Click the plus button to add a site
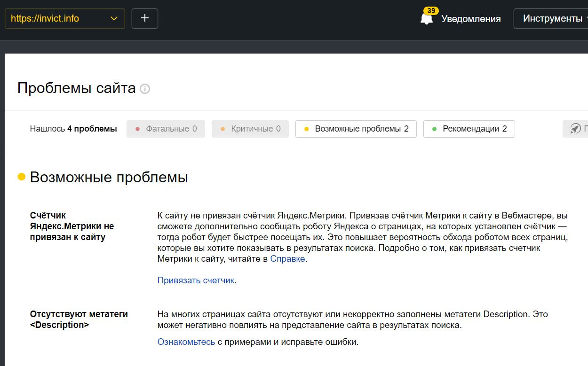The width and height of the screenshot is (588, 366). click(x=145, y=18)
